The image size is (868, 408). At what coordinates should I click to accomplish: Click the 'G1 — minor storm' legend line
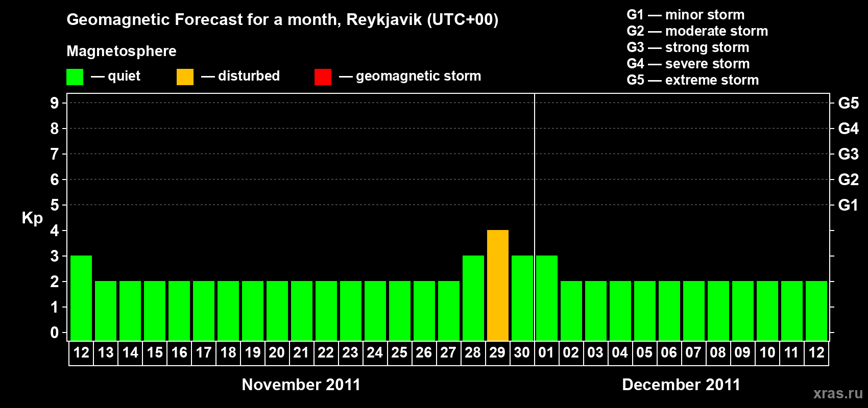point(686,15)
